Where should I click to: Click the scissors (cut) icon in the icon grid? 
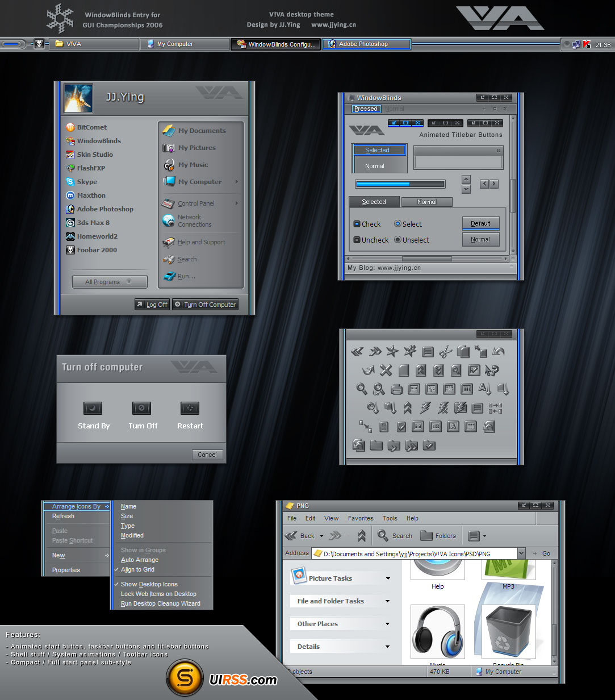click(x=446, y=352)
